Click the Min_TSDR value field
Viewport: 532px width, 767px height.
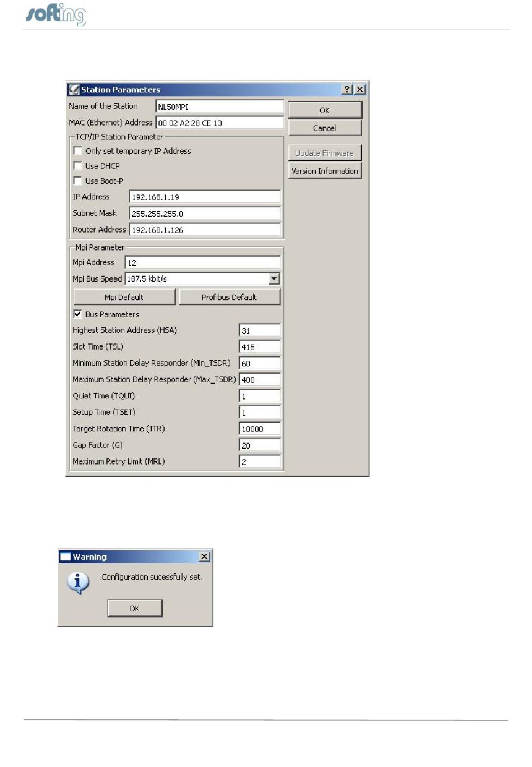point(260,363)
